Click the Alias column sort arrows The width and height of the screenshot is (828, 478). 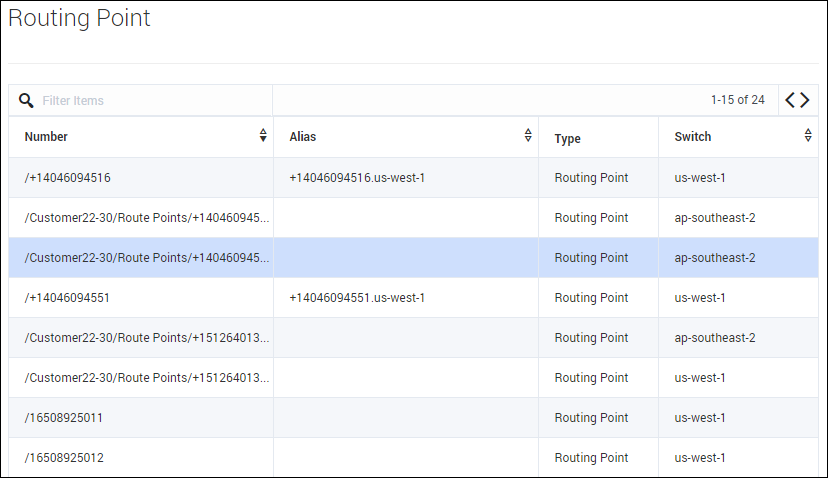click(528, 136)
